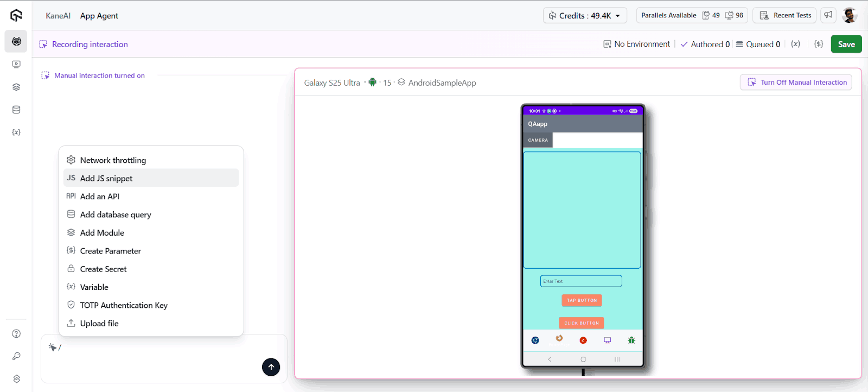Submit the prompt with the up-arrow send button
The image size is (868, 392).
[271, 367]
